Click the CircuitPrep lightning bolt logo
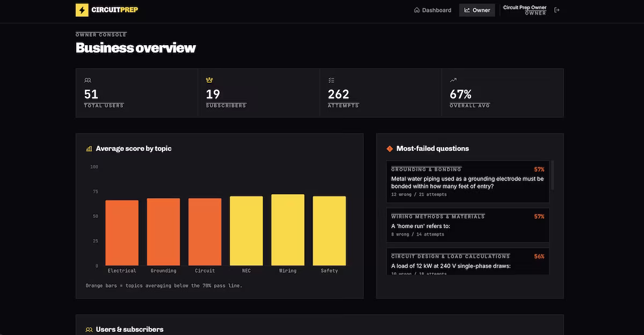Image resolution: width=644 pixels, height=335 pixels. coord(82,10)
